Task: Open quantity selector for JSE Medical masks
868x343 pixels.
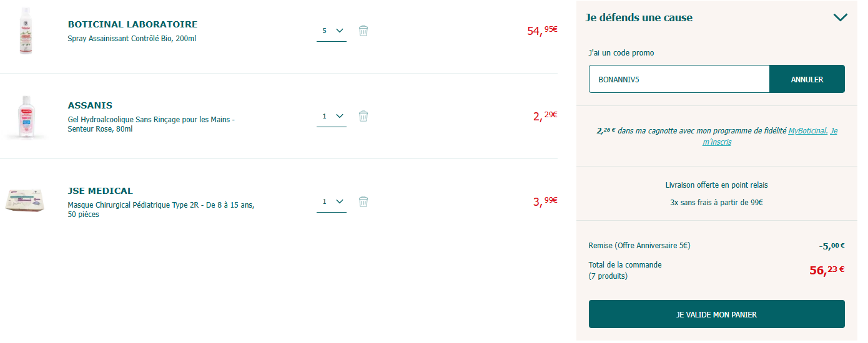Action: tap(332, 201)
